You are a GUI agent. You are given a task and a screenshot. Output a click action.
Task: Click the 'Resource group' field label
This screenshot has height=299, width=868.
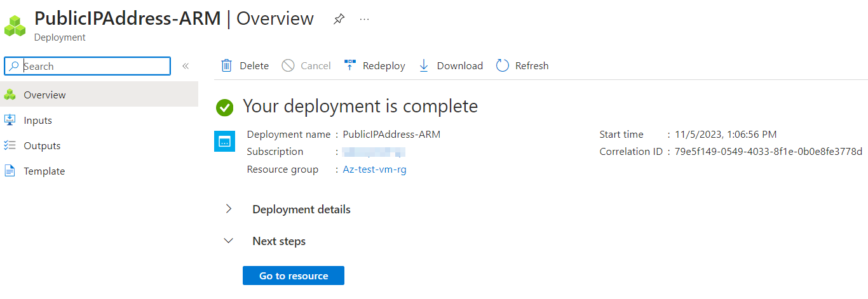[x=283, y=169]
